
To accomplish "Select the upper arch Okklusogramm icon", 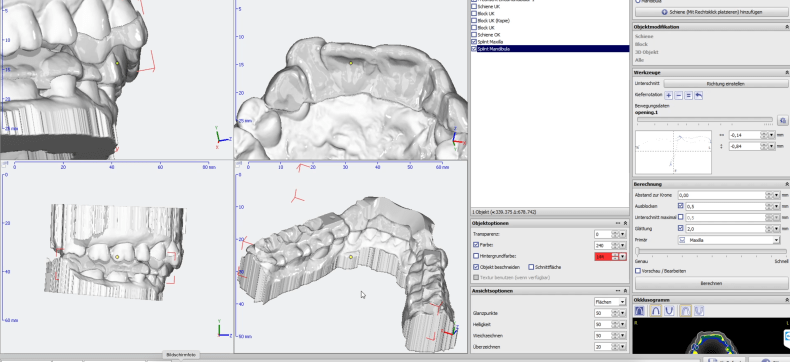I will click(x=655, y=312).
